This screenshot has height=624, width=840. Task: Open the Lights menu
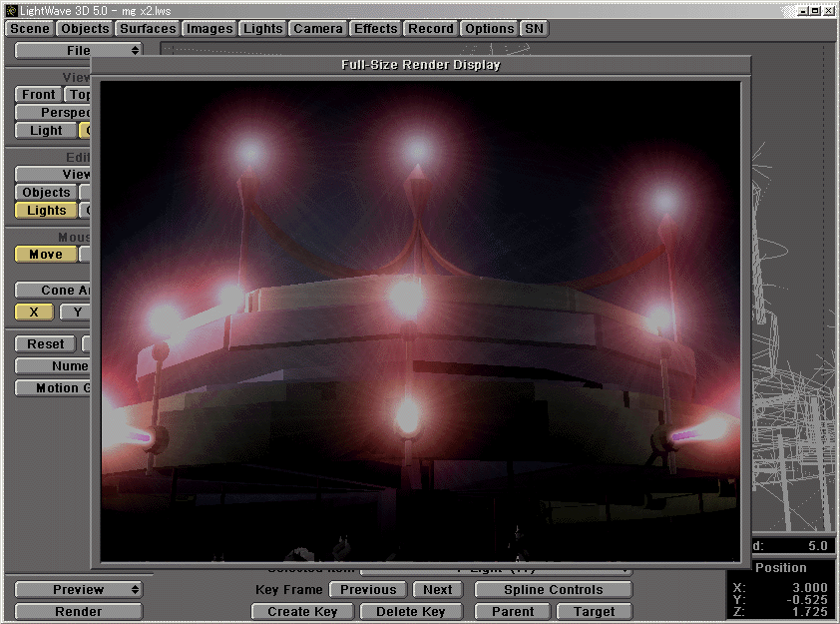click(x=262, y=28)
